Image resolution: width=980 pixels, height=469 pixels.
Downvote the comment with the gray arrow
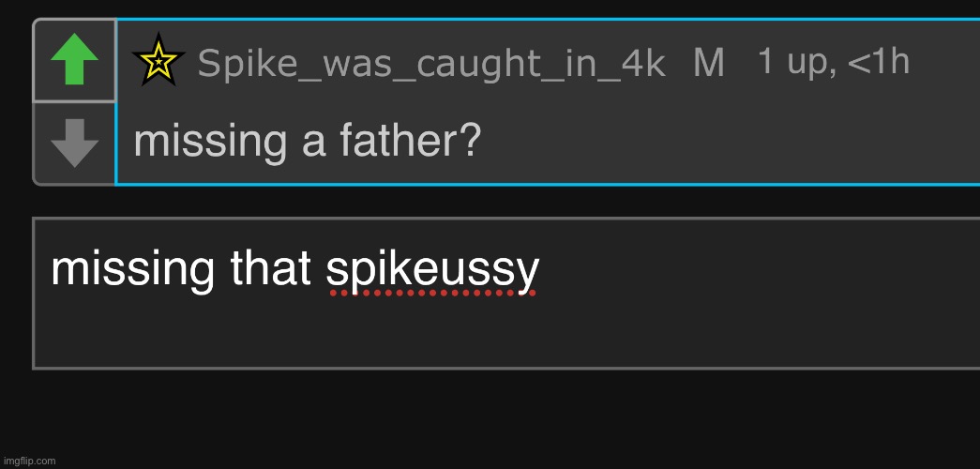[74, 144]
